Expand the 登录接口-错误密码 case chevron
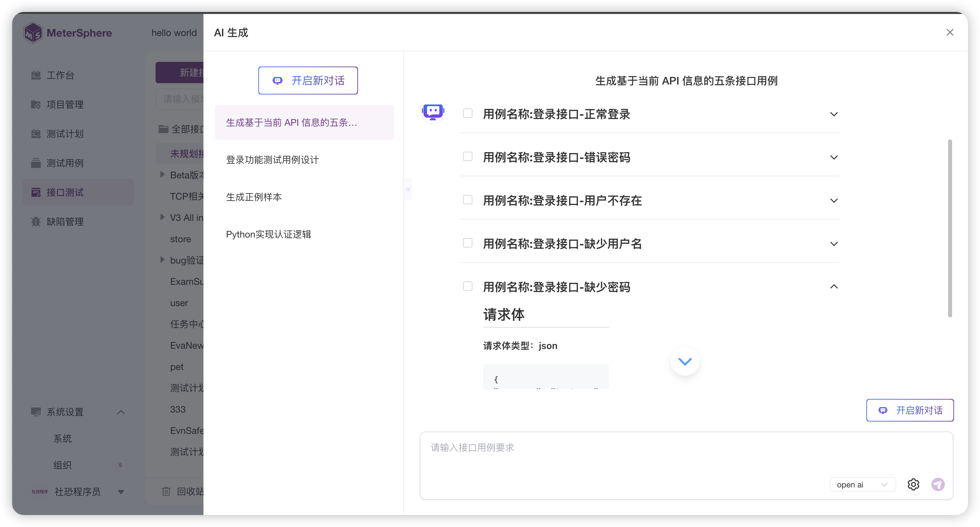Viewport: 980px width, 527px height. click(833, 157)
